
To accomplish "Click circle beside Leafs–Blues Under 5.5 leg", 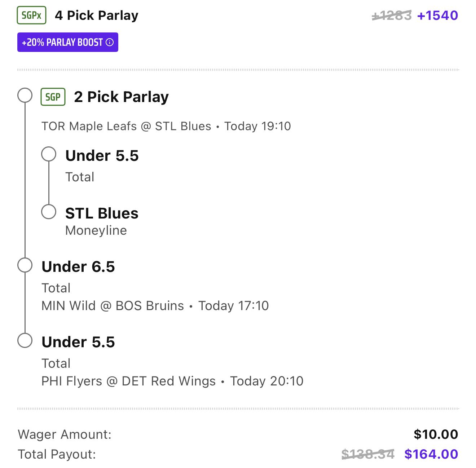I will 49,154.
